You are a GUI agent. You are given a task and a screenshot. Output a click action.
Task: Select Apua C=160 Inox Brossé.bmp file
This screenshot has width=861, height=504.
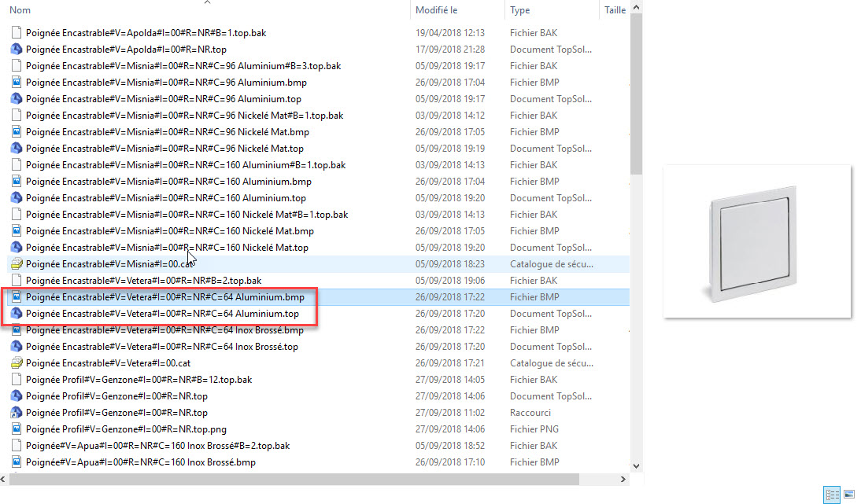[x=141, y=462]
